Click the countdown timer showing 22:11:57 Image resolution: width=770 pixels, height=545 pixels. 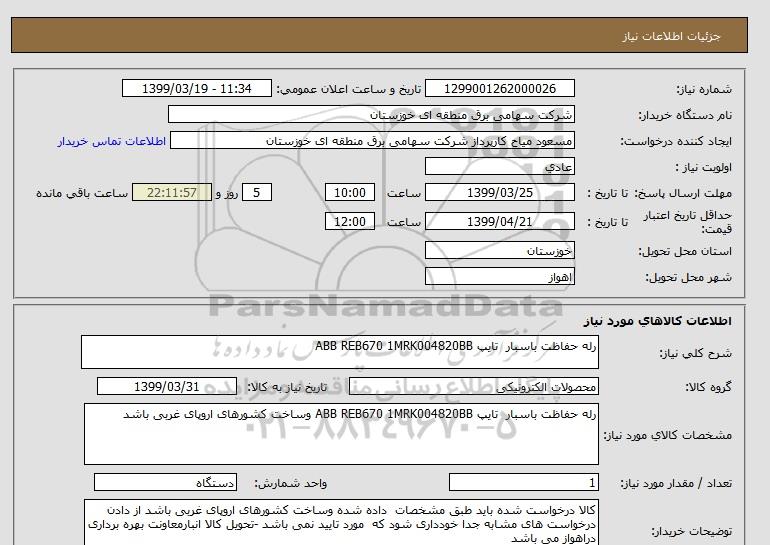pos(172,193)
